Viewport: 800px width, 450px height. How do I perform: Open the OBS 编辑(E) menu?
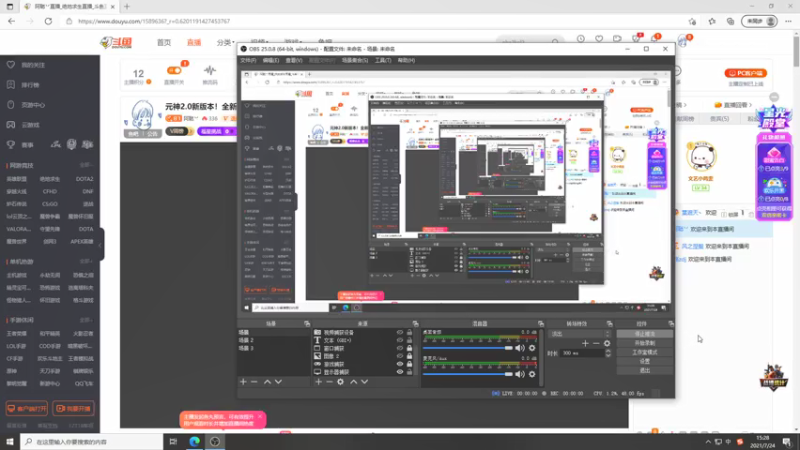(270, 60)
